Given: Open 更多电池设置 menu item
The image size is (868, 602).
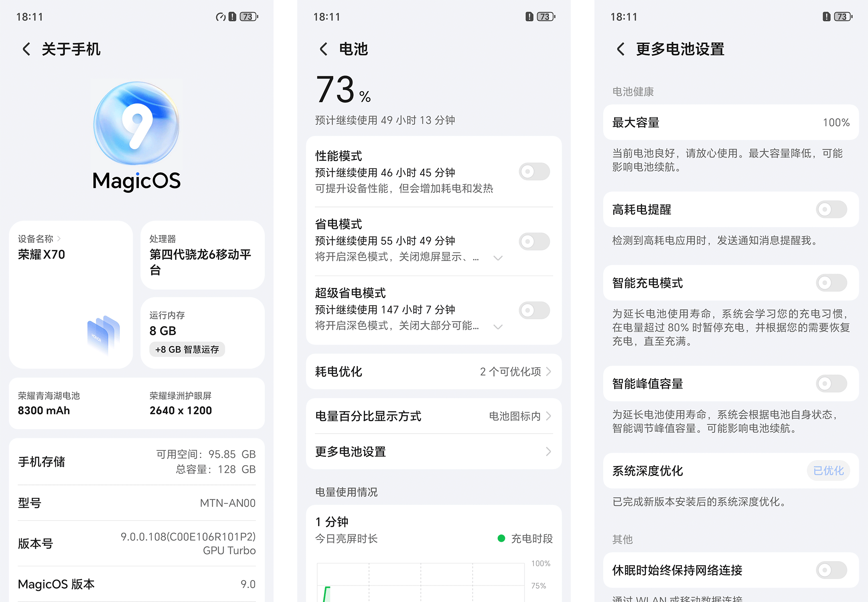Looking at the screenshot, I should 434,452.
